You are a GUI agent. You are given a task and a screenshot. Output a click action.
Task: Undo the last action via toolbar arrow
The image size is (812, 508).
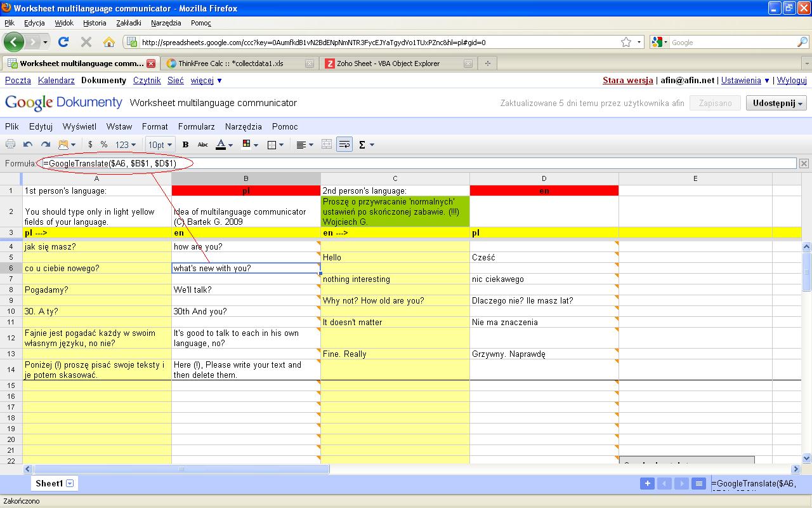click(x=28, y=145)
